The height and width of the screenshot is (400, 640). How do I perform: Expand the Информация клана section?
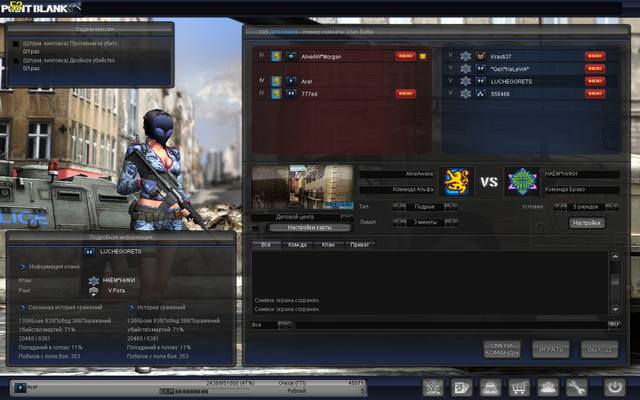[23, 267]
